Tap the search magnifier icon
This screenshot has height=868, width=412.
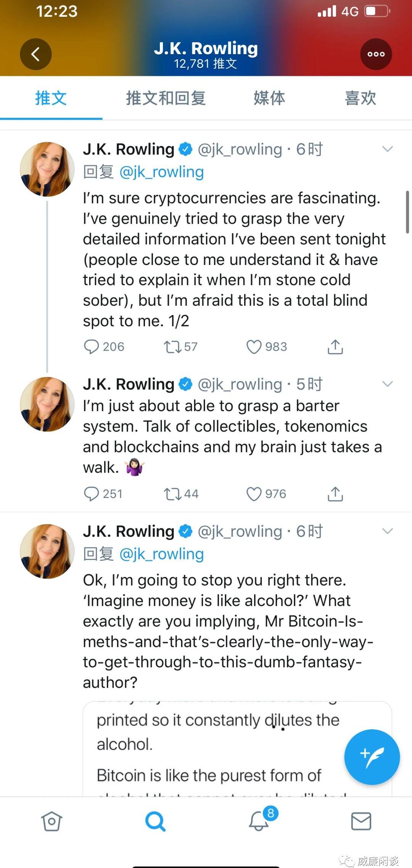point(155,821)
